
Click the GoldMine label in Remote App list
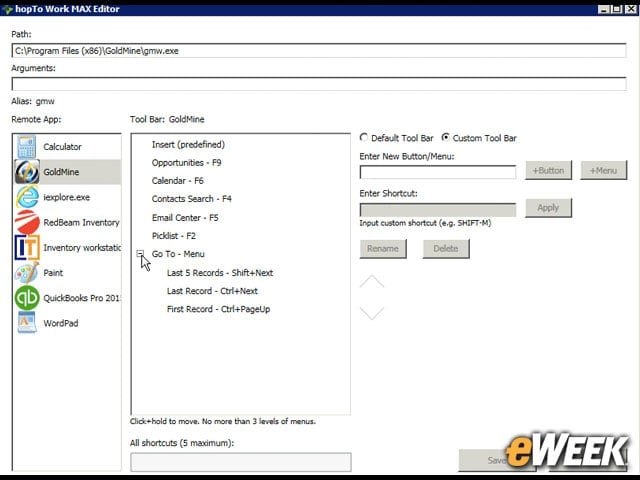61,172
